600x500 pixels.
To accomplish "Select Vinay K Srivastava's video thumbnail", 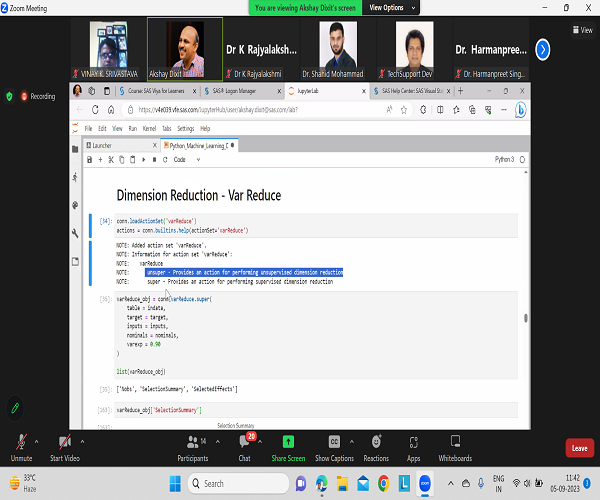I will point(108,49).
